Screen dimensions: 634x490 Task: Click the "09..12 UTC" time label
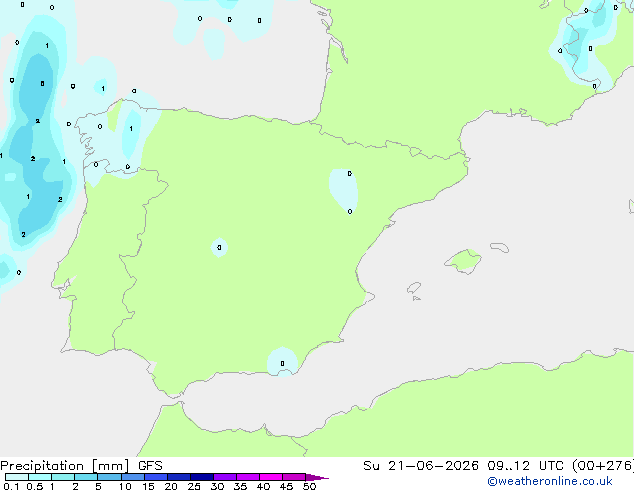point(528,466)
